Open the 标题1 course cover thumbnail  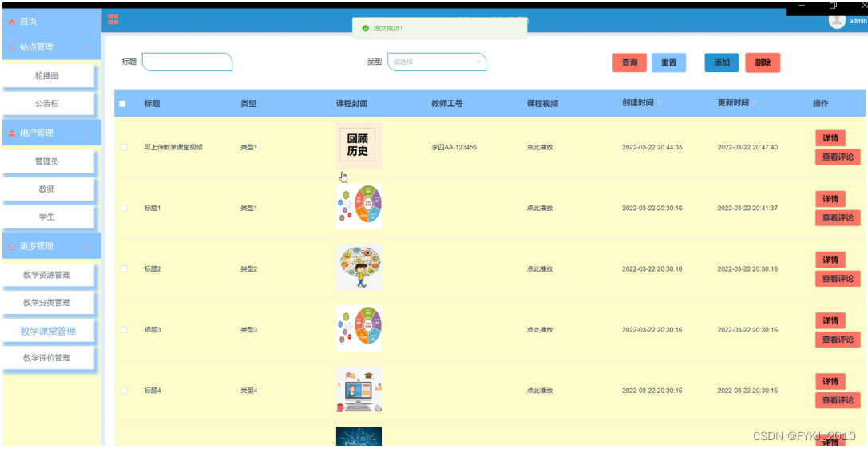pos(359,206)
